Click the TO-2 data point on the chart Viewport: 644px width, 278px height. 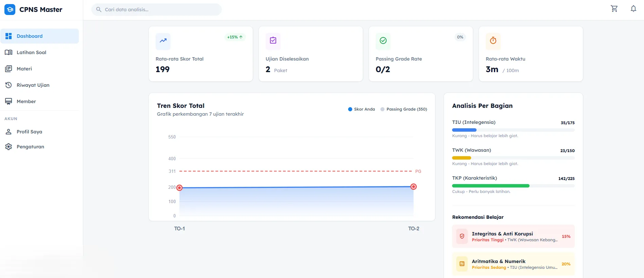pyautogui.click(x=413, y=186)
